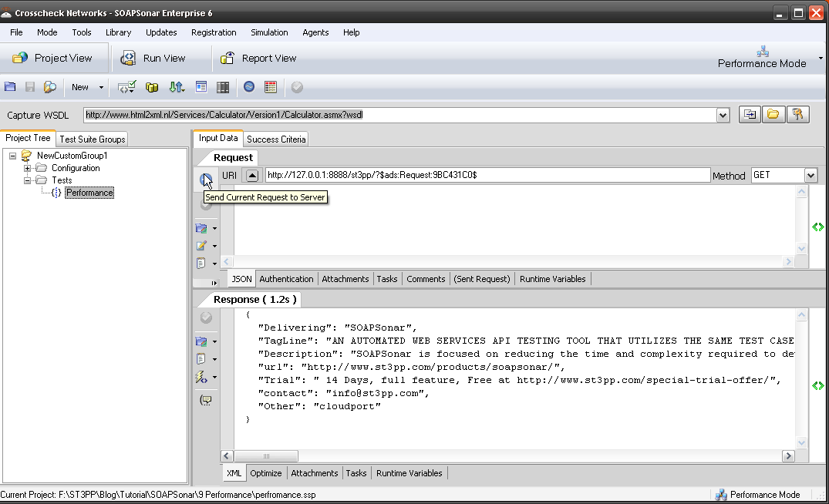Click the Capture WSDL URL field
The image size is (829, 504).
point(400,115)
